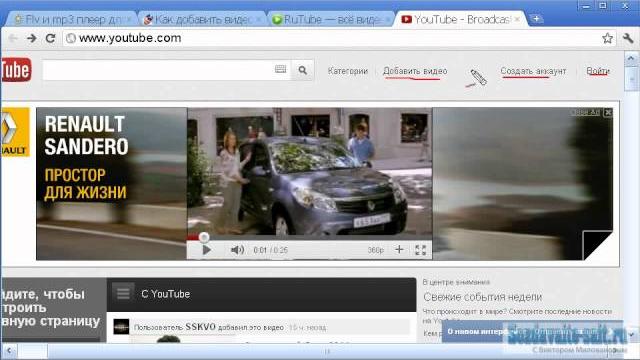
Task: Bookmark page with the star icon
Action: pyautogui.click(x=607, y=38)
